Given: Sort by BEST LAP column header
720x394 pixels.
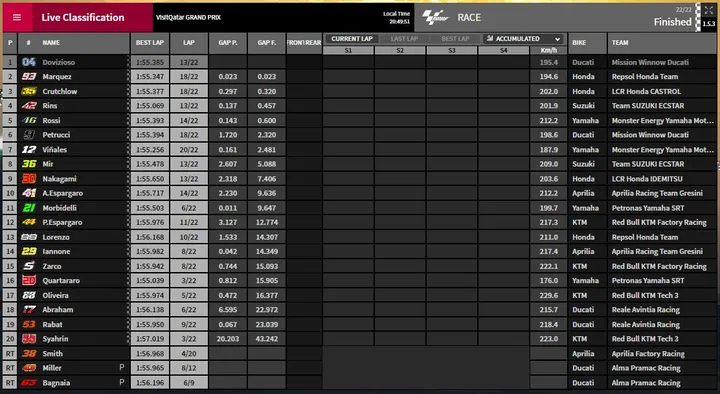Looking at the screenshot, I should point(150,43).
